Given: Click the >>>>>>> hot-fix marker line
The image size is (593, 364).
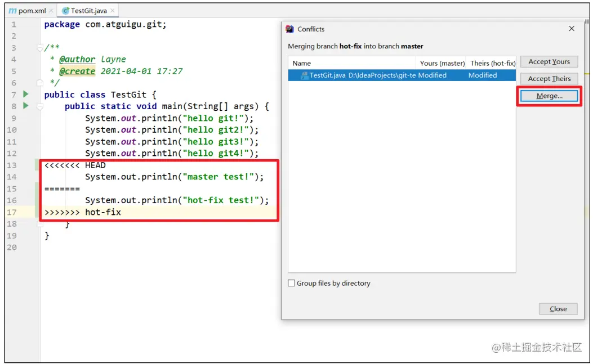Looking at the screenshot, I should (82, 212).
